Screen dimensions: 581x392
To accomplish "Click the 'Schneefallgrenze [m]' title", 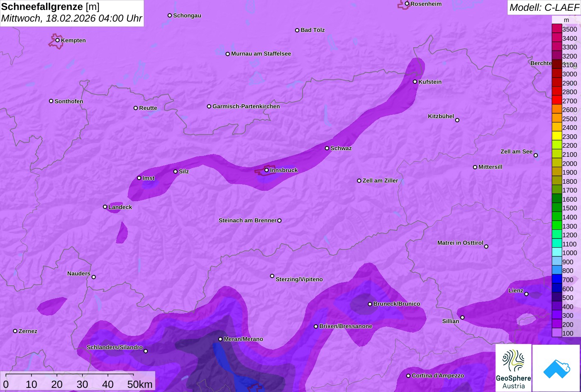I will (x=51, y=7).
